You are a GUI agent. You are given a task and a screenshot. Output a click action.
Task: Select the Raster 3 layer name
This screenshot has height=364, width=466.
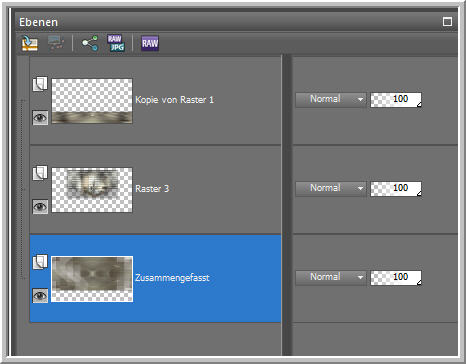point(152,189)
